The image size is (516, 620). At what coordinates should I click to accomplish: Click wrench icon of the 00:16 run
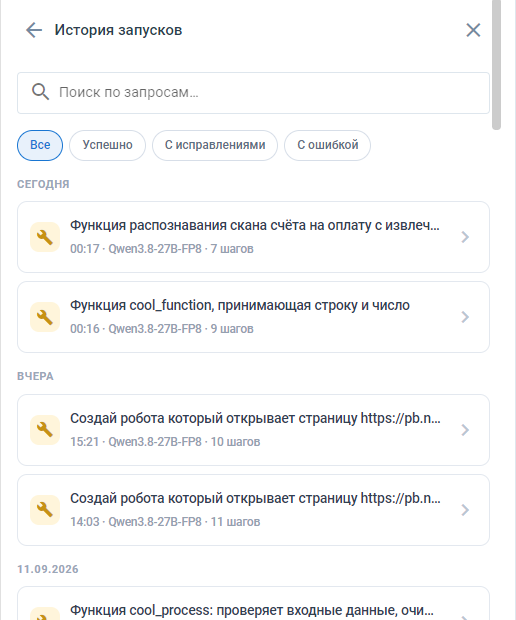[x=45, y=317]
